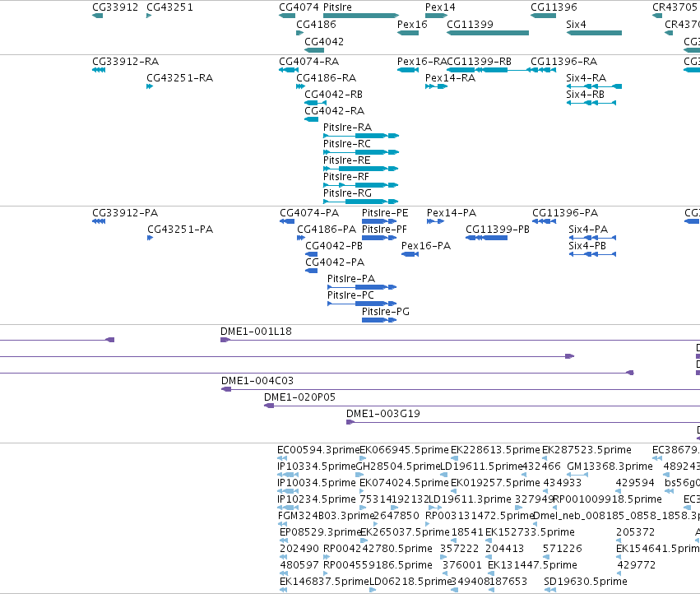The width and height of the screenshot is (700, 594).
Task: Select the Six4 gene bar
Action: pyautogui.click(x=594, y=33)
